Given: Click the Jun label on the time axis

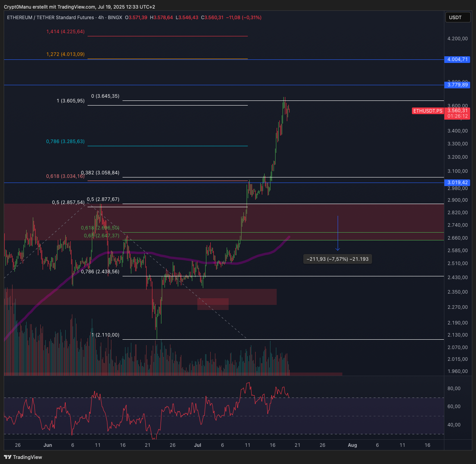Looking at the screenshot, I should tap(48, 445).
